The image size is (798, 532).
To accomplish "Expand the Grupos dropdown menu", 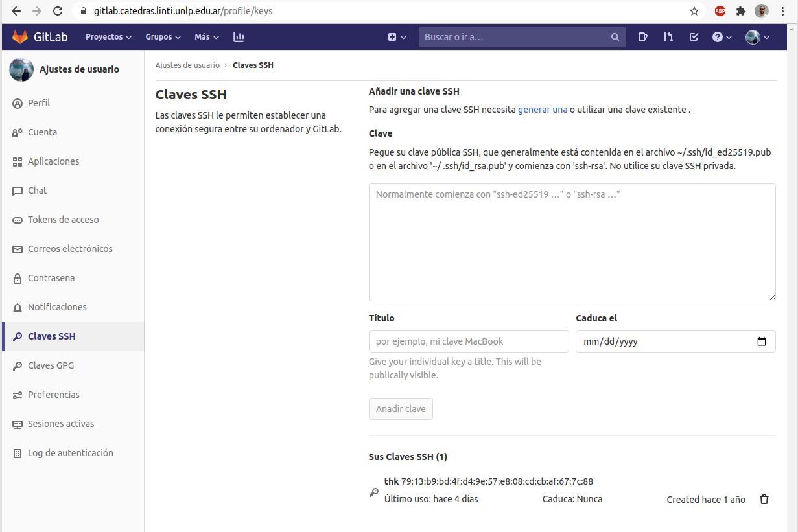I will pyautogui.click(x=163, y=37).
